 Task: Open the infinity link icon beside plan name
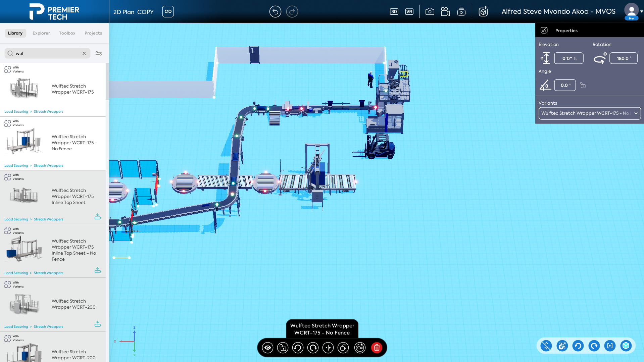point(168,11)
